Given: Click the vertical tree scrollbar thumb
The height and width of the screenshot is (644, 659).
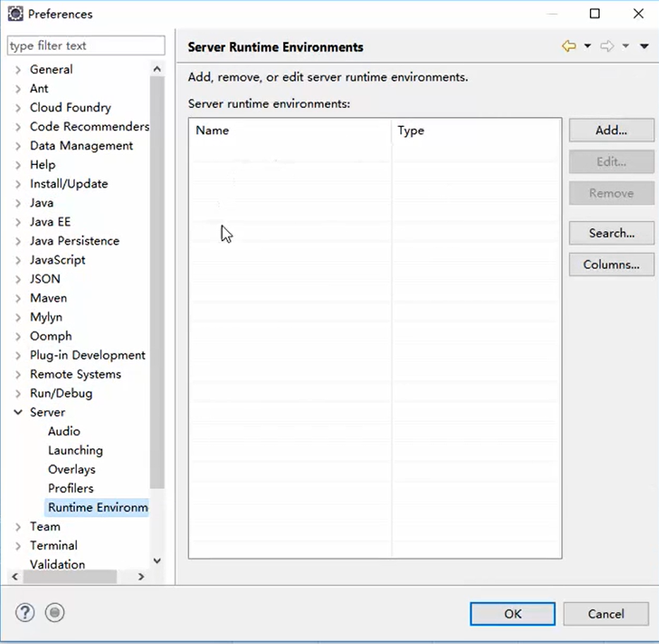Looking at the screenshot, I should coord(157,282).
